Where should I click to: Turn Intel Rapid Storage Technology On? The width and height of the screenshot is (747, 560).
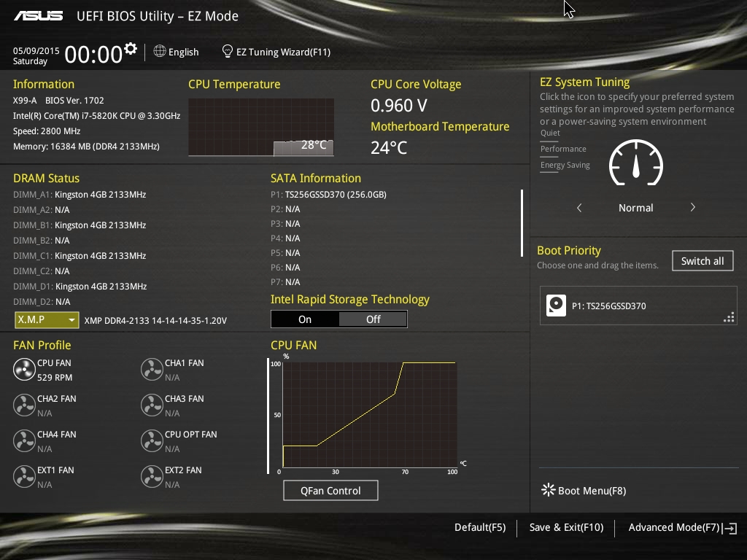305,319
